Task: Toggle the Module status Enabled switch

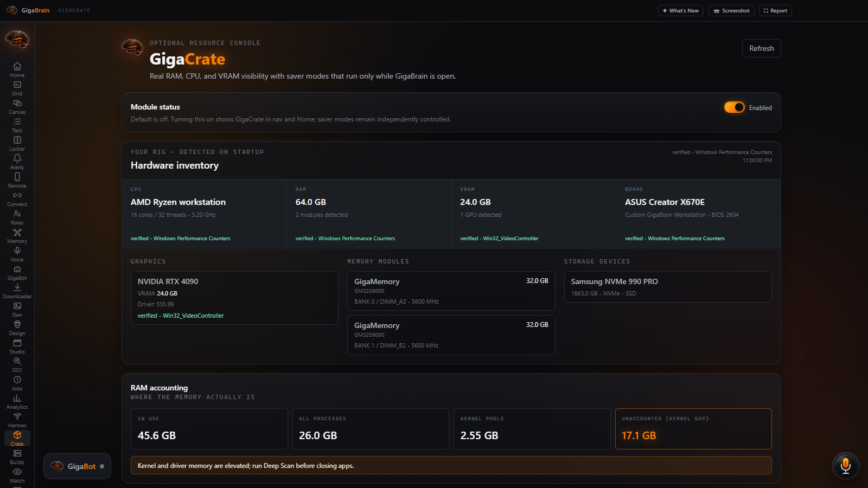Action: (x=734, y=107)
